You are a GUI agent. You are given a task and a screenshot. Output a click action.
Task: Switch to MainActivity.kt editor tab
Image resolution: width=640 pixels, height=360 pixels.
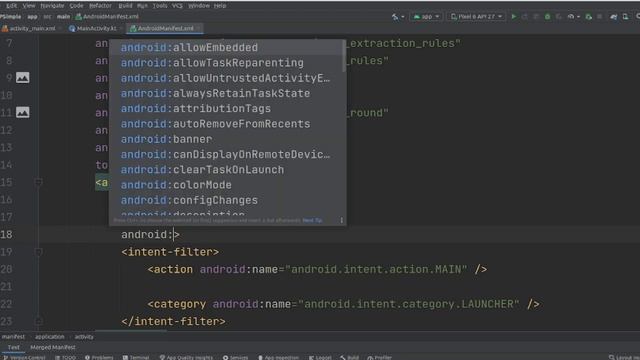click(96, 29)
